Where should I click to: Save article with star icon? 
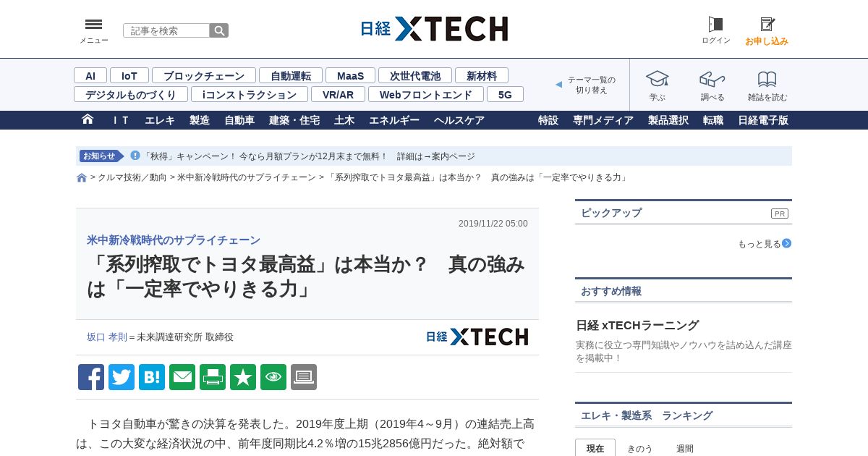[x=243, y=377]
